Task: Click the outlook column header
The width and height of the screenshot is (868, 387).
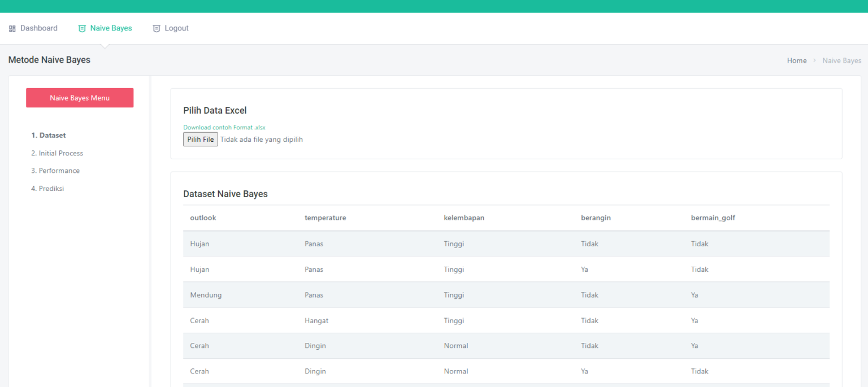Action: 203,218
